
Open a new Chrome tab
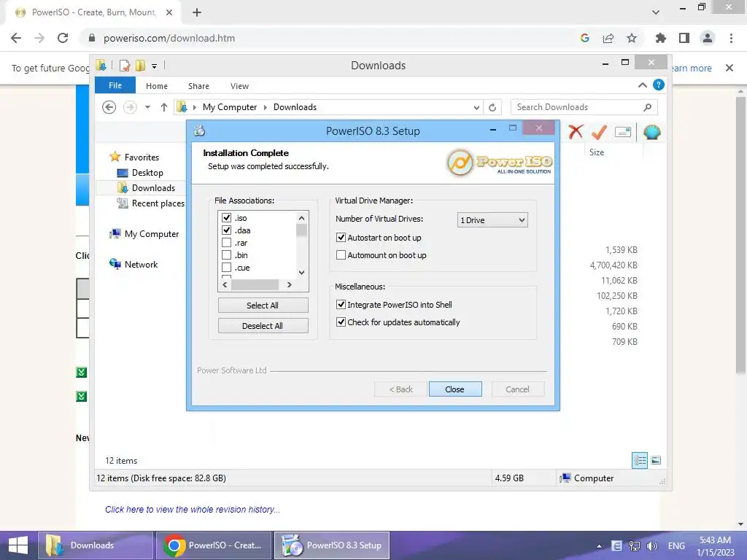click(x=197, y=12)
